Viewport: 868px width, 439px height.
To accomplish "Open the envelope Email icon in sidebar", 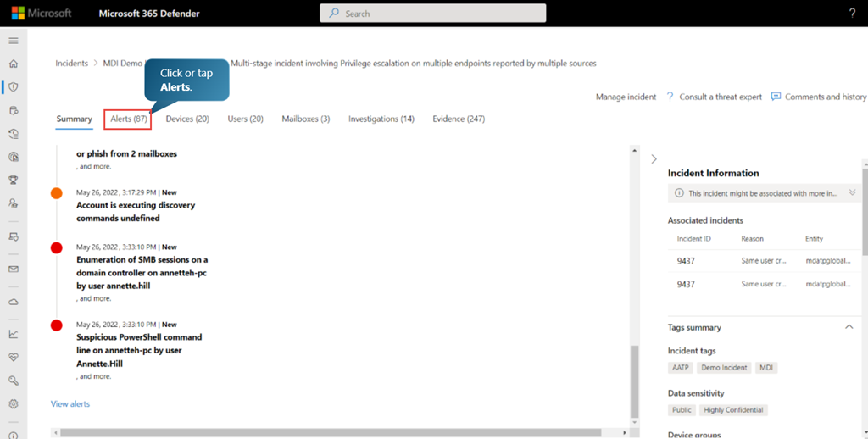I will [13, 269].
